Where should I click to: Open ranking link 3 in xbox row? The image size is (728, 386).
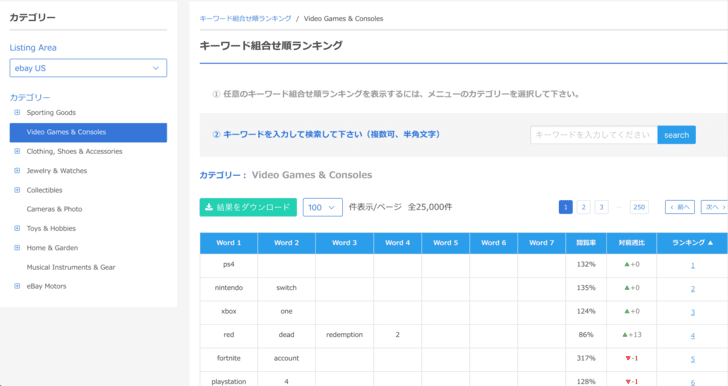point(693,312)
